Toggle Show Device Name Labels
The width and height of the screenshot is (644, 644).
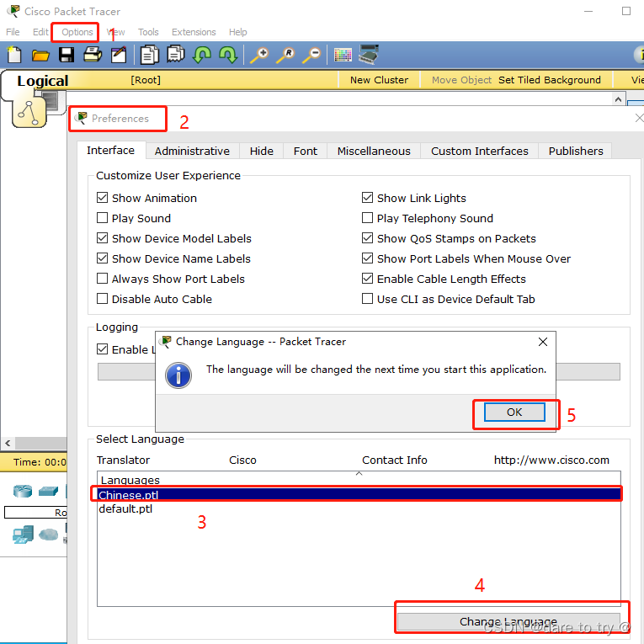tap(102, 258)
